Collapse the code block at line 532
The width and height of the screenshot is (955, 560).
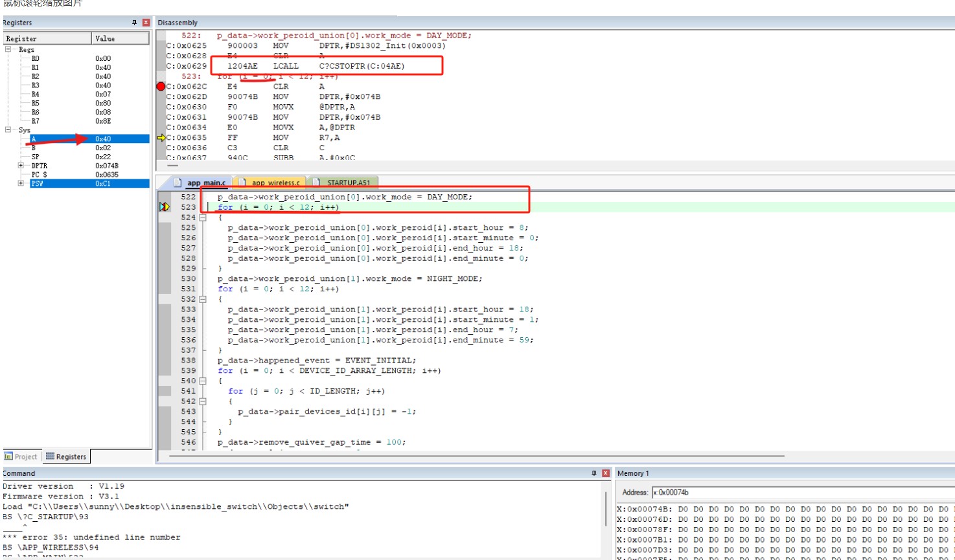pyautogui.click(x=203, y=299)
